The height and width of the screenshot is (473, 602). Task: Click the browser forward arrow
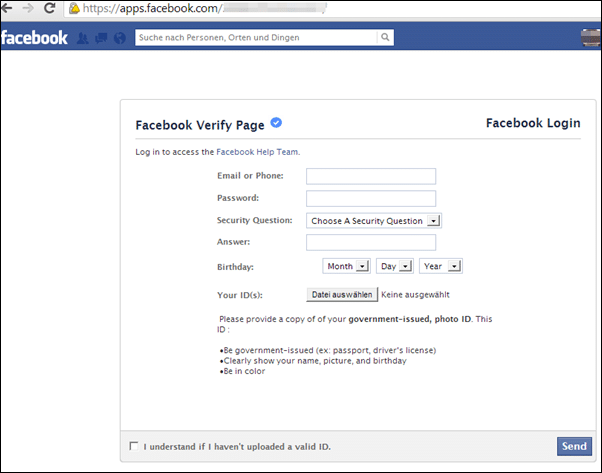click(x=28, y=8)
